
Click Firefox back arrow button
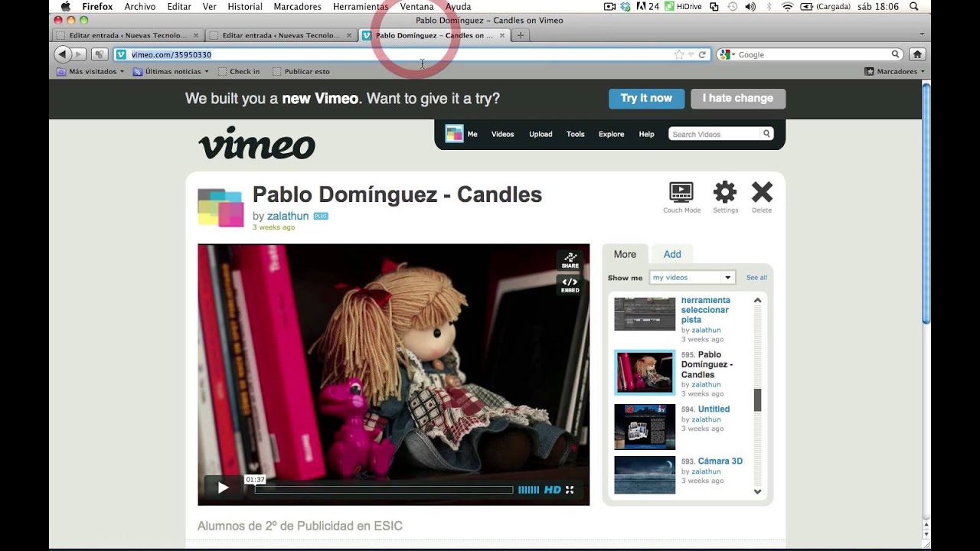pyautogui.click(x=63, y=54)
